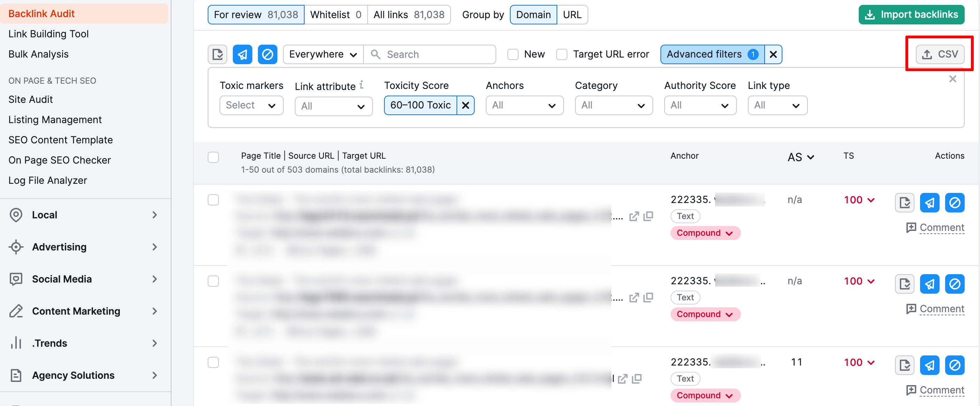
Task: Enable the New links checkbox
Action: click(x=513, y=54)
